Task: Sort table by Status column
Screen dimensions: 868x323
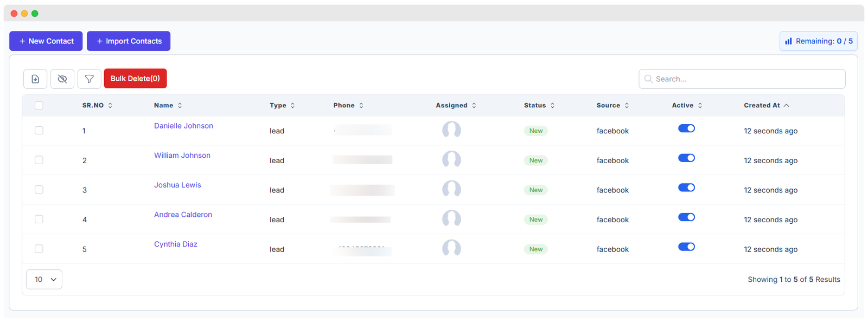Action: 552,106
